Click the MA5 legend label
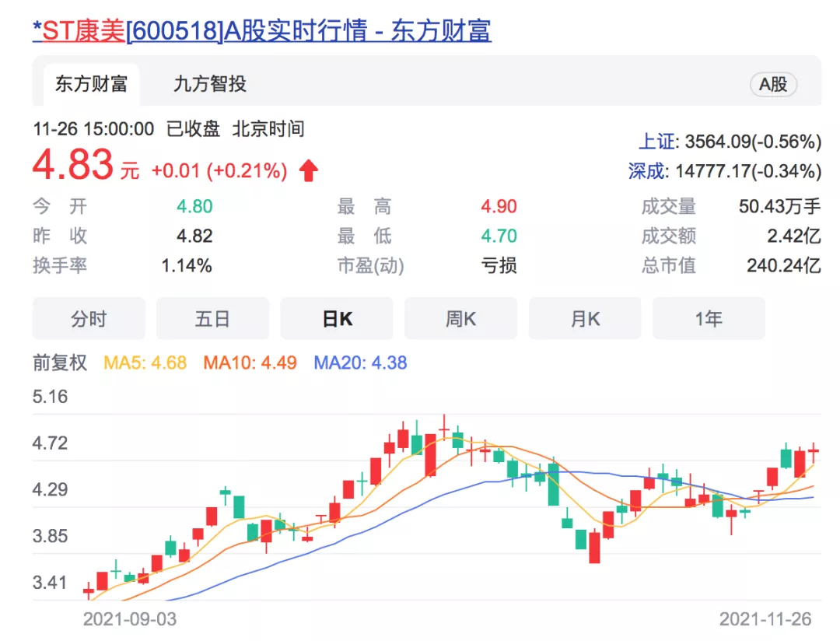Image resolution: width=840 pixels, height=641 pixels. (x=145, y=363)
